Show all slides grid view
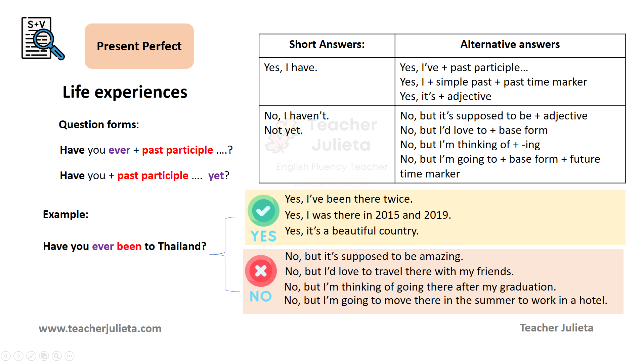Screen dimensions: 644x362 coord(44,356)
